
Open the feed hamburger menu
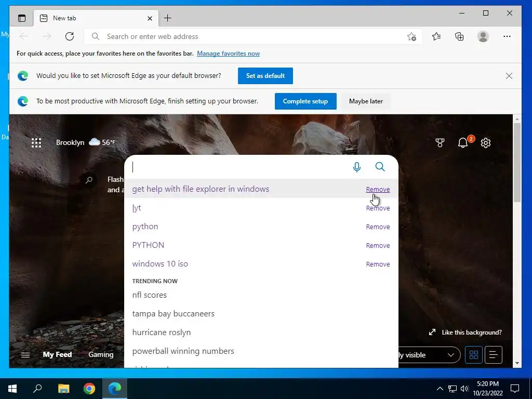click(x=25, y=355)
